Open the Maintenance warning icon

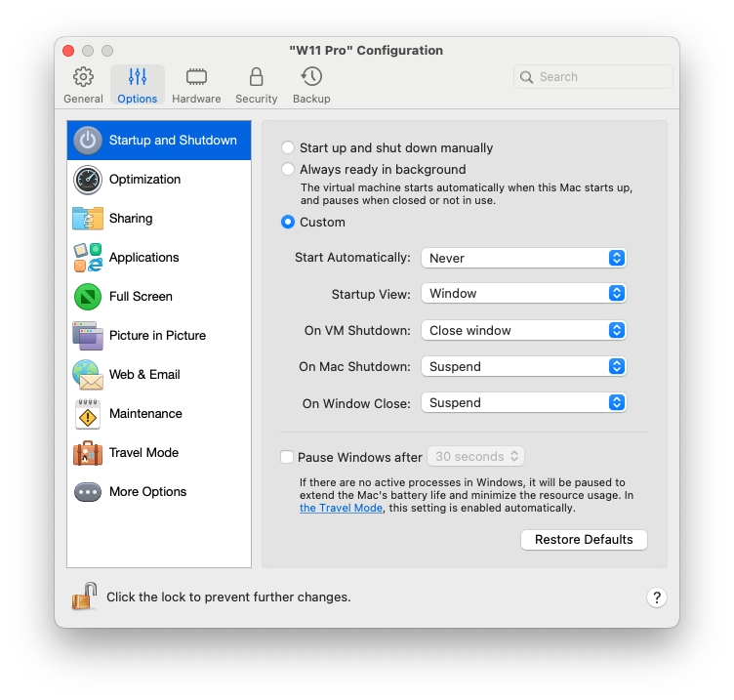click(x=88, y=414)
